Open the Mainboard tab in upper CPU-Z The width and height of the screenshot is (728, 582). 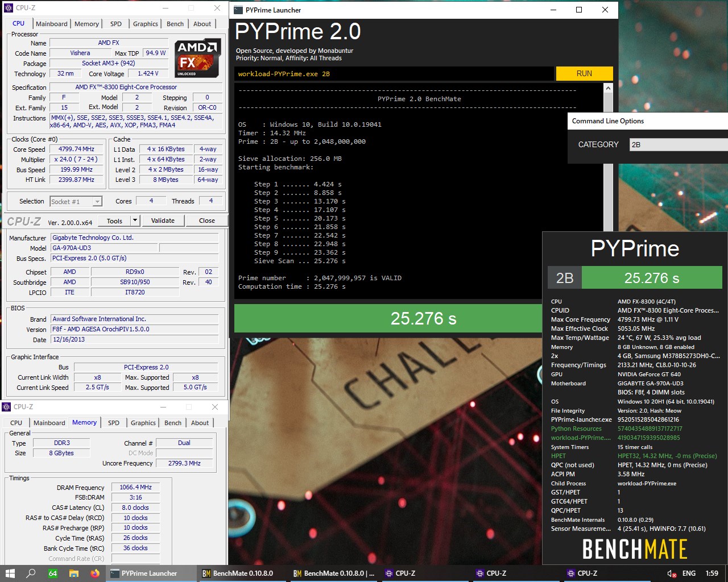52,24
